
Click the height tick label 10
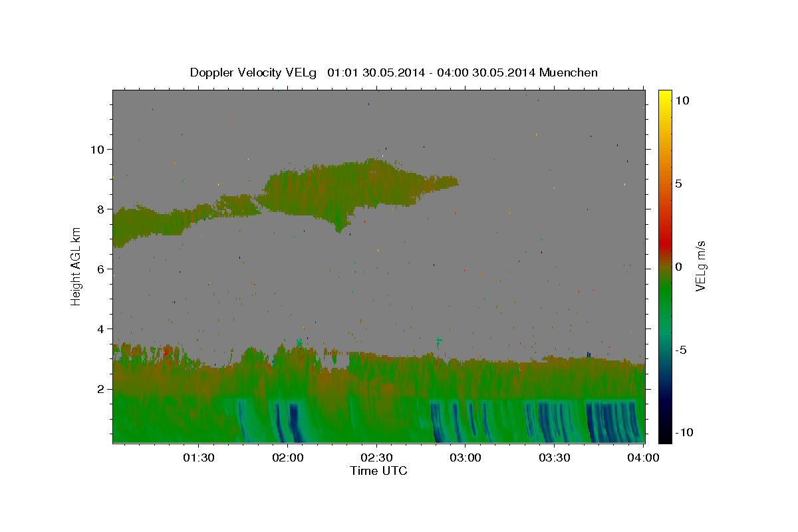click(96, 149)
